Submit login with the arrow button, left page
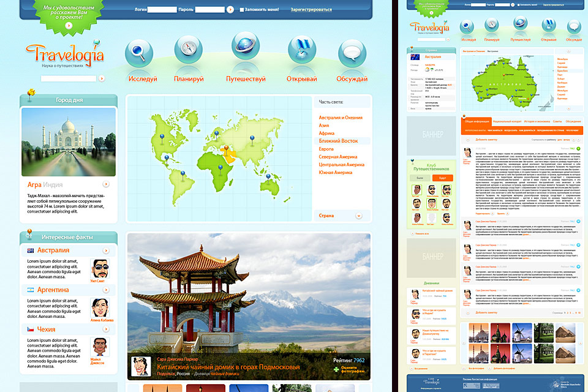 (230, 10)
